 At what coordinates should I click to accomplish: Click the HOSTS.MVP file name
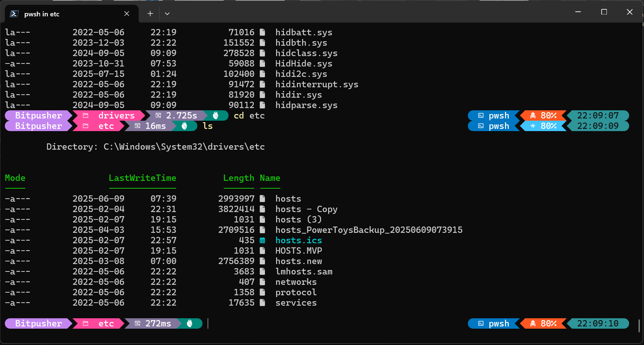pyautogui.click(x=299, y=251)
